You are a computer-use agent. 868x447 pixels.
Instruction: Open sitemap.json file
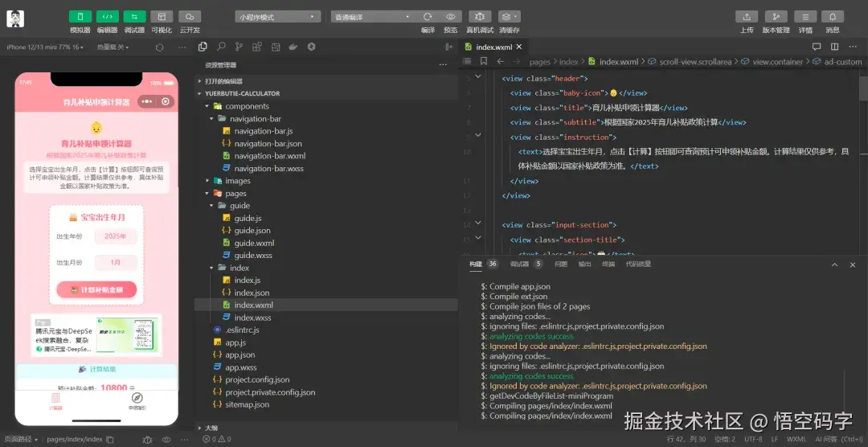tap(248, 404)
